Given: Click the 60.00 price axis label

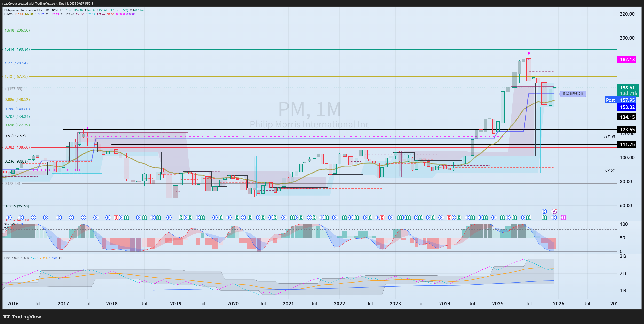Looking at the screenshot, I should 626,205.
